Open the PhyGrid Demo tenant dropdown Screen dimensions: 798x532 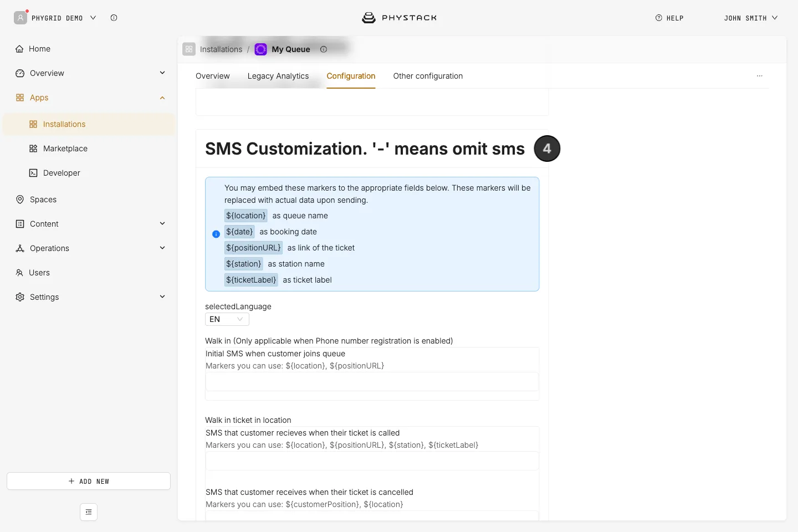[93, 18]
